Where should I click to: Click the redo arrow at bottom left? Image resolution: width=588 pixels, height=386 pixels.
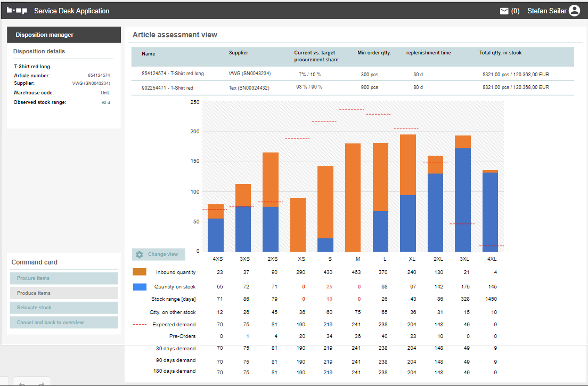point(40,383)
